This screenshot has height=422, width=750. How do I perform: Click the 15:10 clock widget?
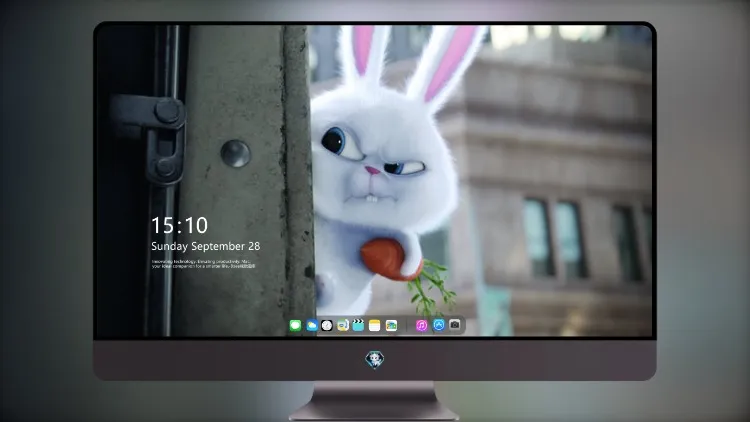(179, 225)
